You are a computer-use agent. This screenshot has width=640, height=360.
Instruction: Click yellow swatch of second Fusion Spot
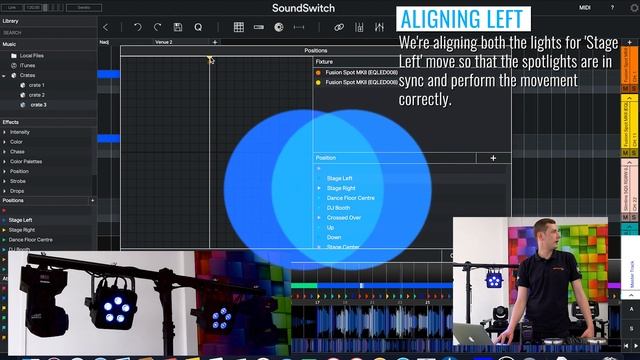click(318, 82)
